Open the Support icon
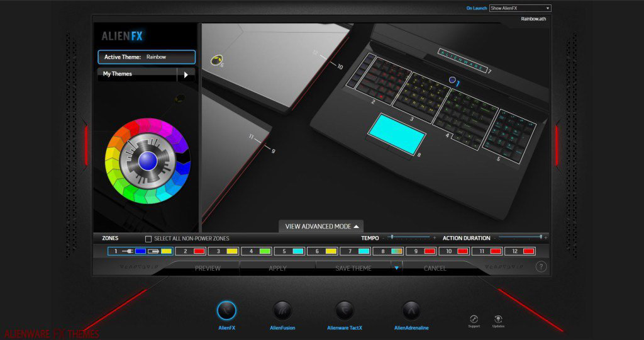The image size is (644, 340). pos(474,319)
